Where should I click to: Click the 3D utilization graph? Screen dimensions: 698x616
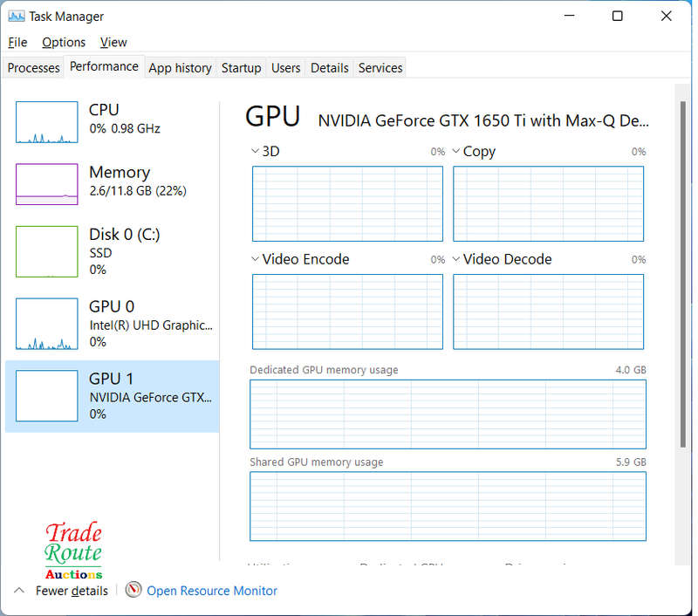[347, 204]
